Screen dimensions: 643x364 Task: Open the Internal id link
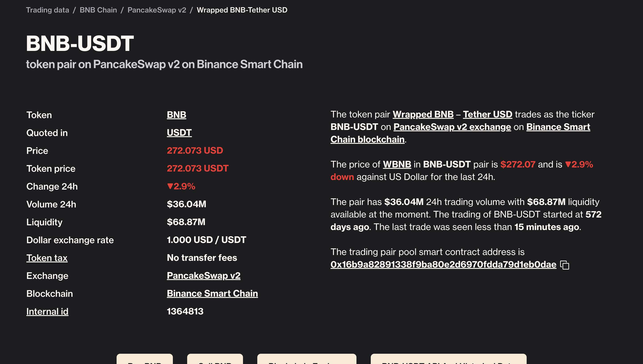(x=47, y=312)
